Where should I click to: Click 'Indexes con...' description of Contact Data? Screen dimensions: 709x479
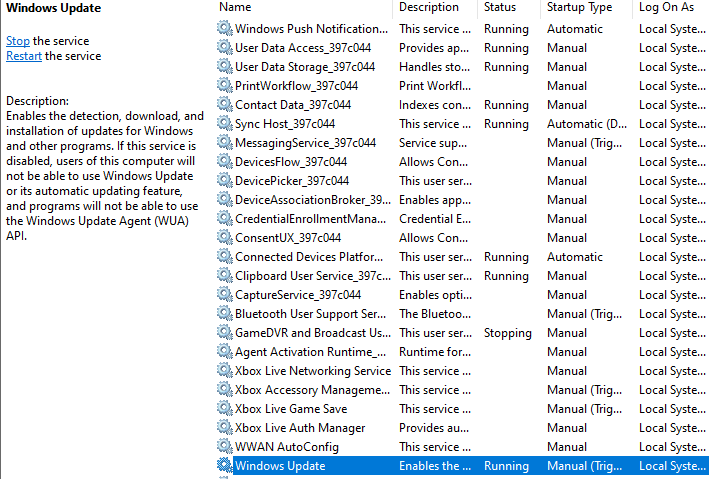(x=435, y=105)
